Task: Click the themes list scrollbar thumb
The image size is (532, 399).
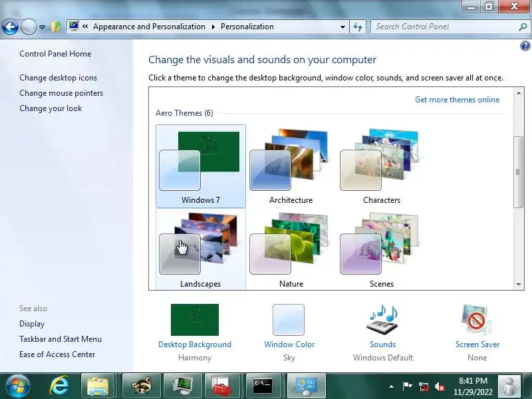Action: [x=518, y=172]
